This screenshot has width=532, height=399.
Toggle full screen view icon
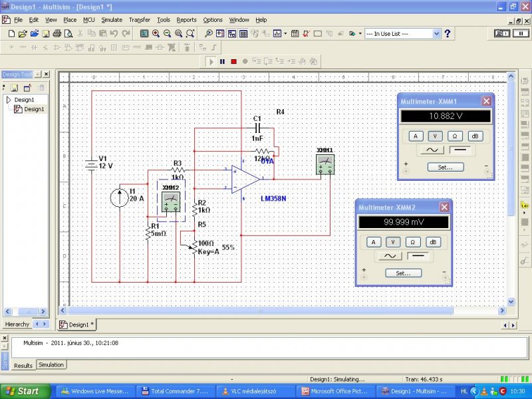[144, 34]
